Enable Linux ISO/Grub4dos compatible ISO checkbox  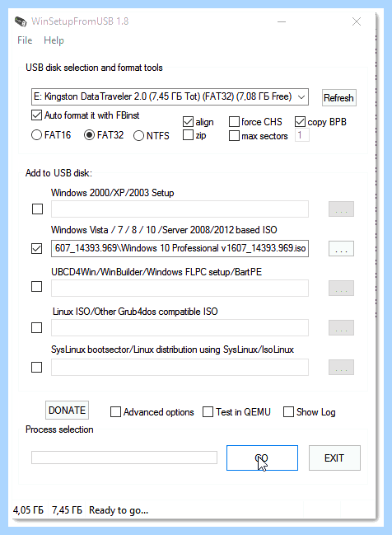click(x=36, y=327)
